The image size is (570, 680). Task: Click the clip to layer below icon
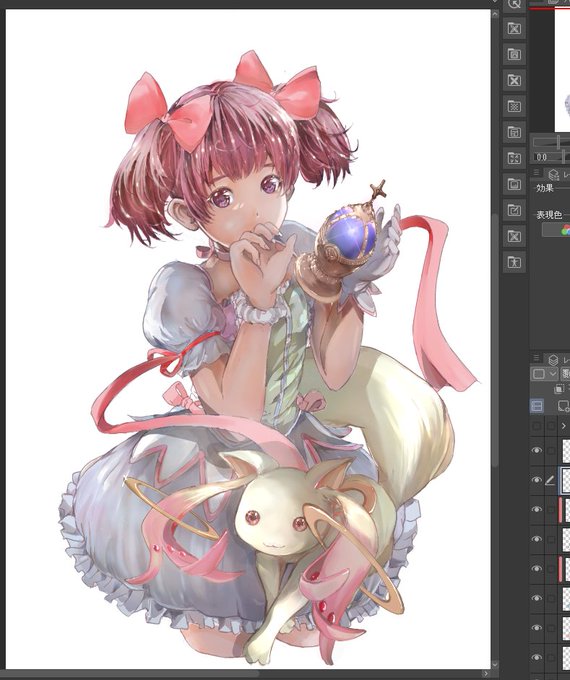[560, 389]
